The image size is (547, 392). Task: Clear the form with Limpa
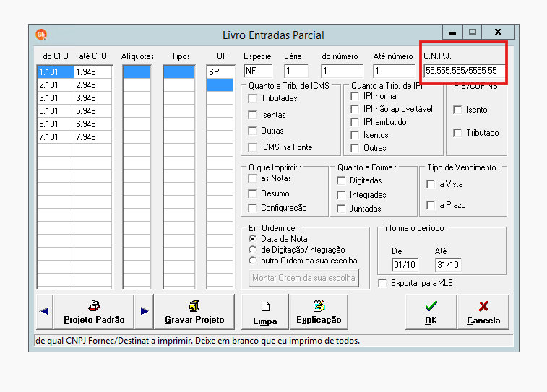click(265, 312)
